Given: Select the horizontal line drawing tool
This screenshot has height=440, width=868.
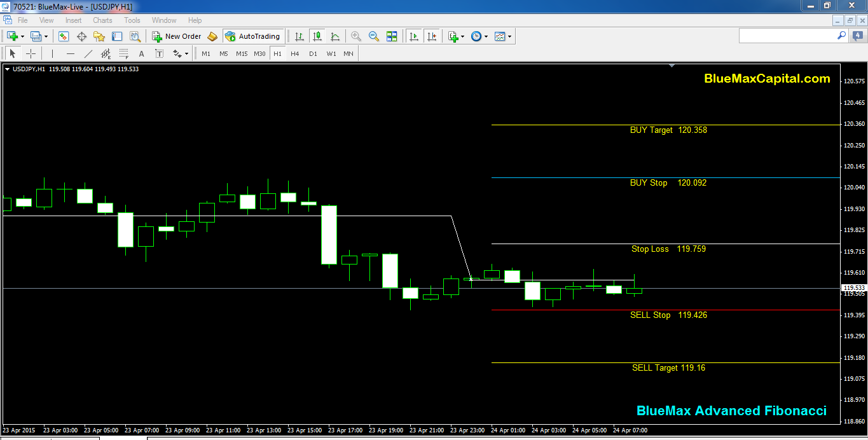Looking at the screenshot, I should [x=70, y=53].
